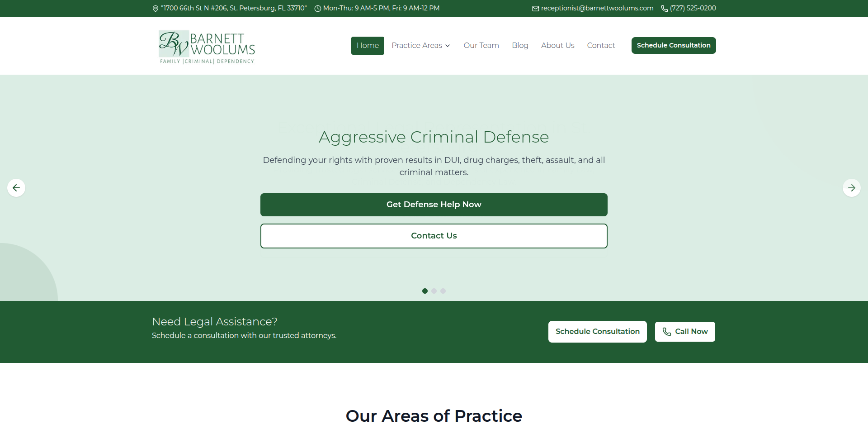Image resolution: width=868 pixels, height=434 pixels.
Task: Open the Contact page from navigation
Action: coord(601,46)
